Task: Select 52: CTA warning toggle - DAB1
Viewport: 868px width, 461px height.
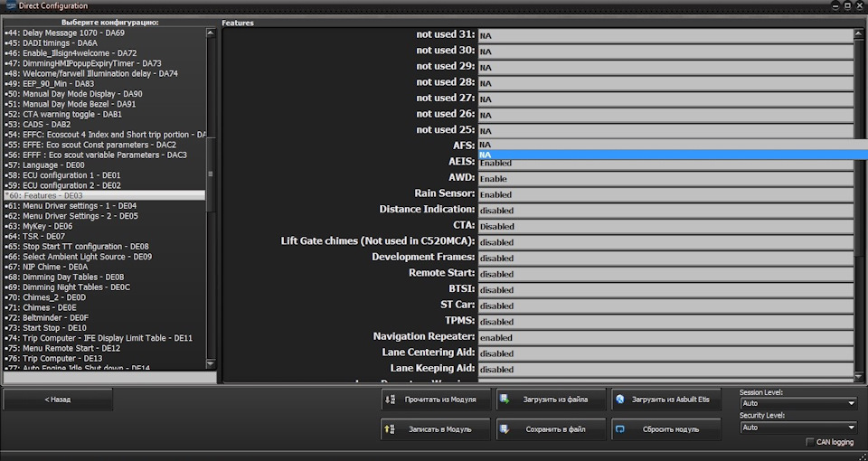Action: (x=105, y=114)
